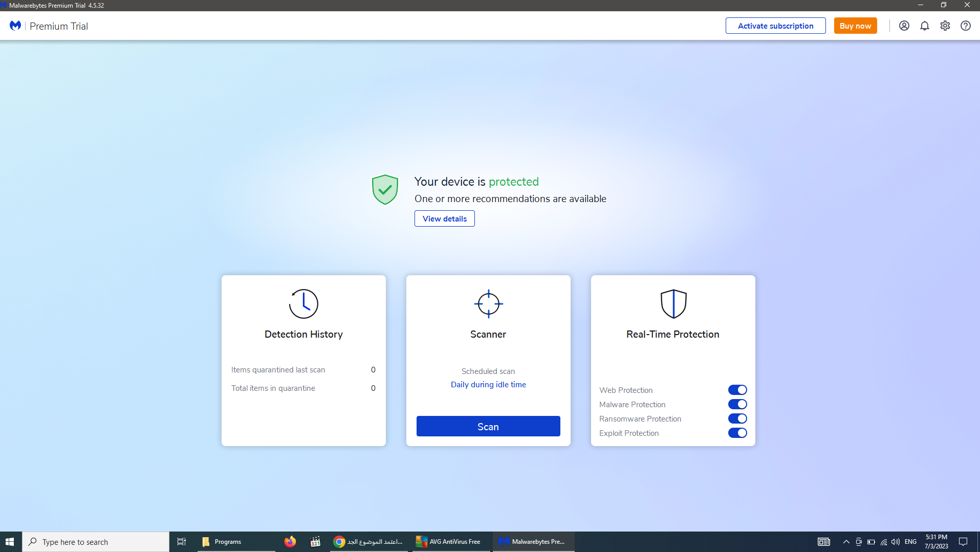Click the Malwarebytes logo in the header
Screen dimensions: 980x552
pos(15,26)
